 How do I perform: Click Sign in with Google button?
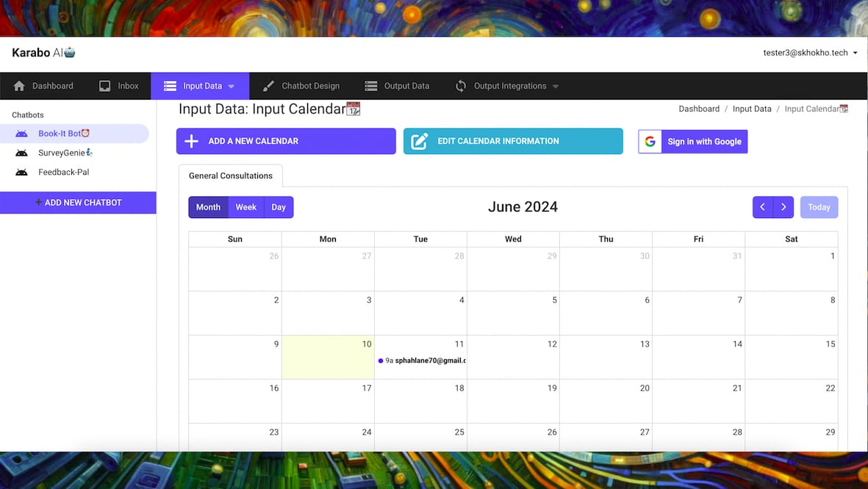tap(693, 142)
